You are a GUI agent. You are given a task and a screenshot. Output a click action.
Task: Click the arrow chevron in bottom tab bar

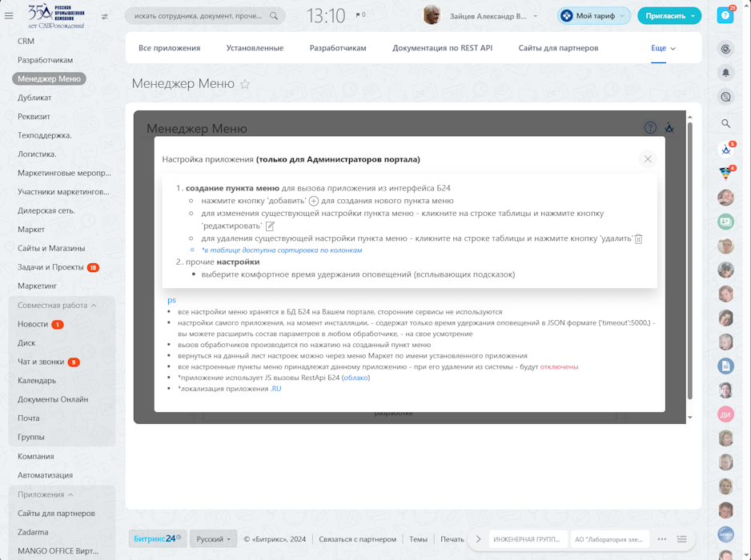point(478,539)
